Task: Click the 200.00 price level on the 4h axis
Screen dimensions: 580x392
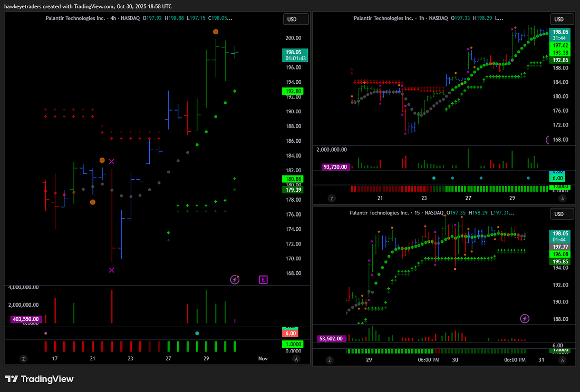Action: coord(293,38)
